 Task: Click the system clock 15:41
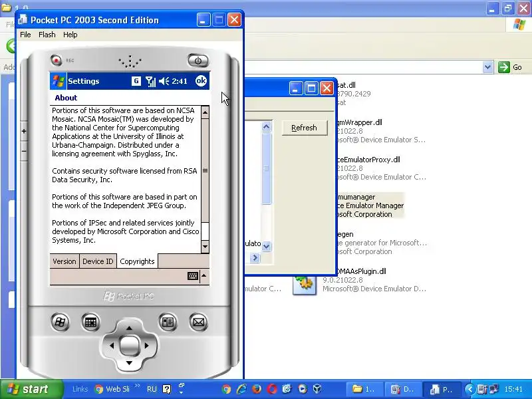[513, 389]
